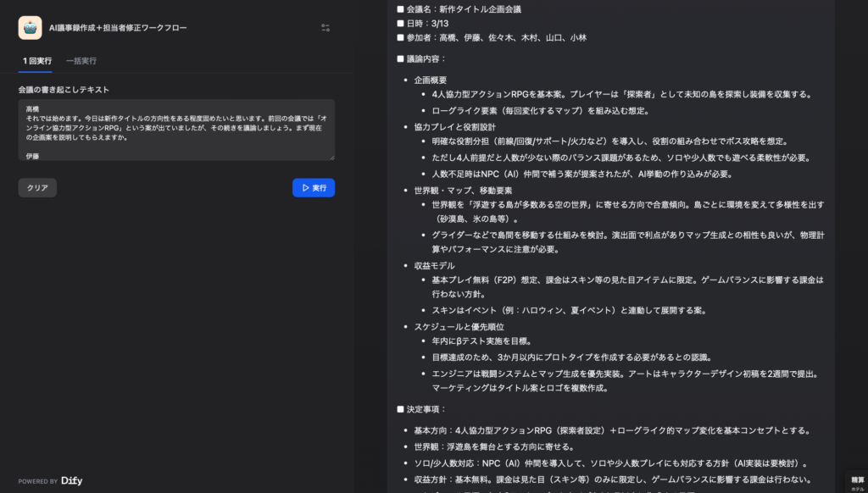Open the settings sliders icon beside the workflow title
868x493 pixels.
tap(325, 27)
